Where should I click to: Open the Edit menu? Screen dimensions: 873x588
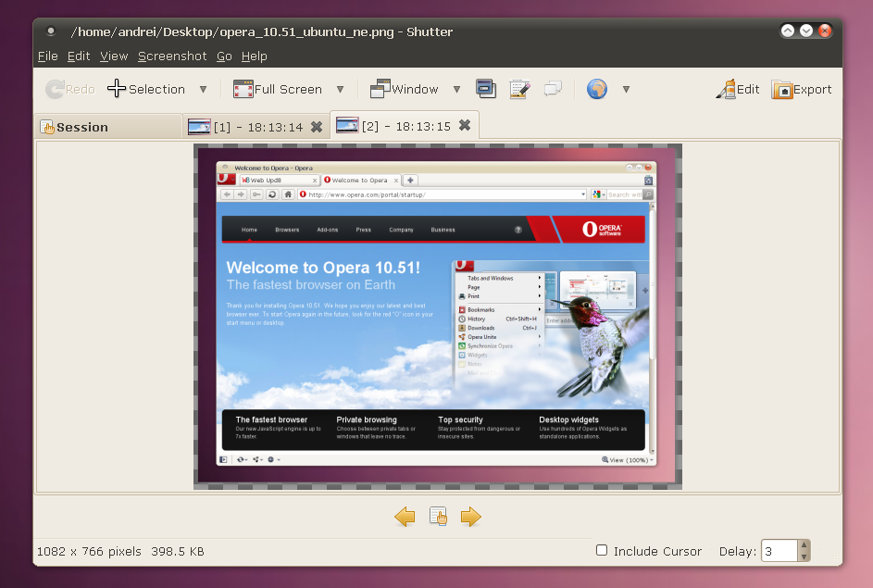(79, 56)
